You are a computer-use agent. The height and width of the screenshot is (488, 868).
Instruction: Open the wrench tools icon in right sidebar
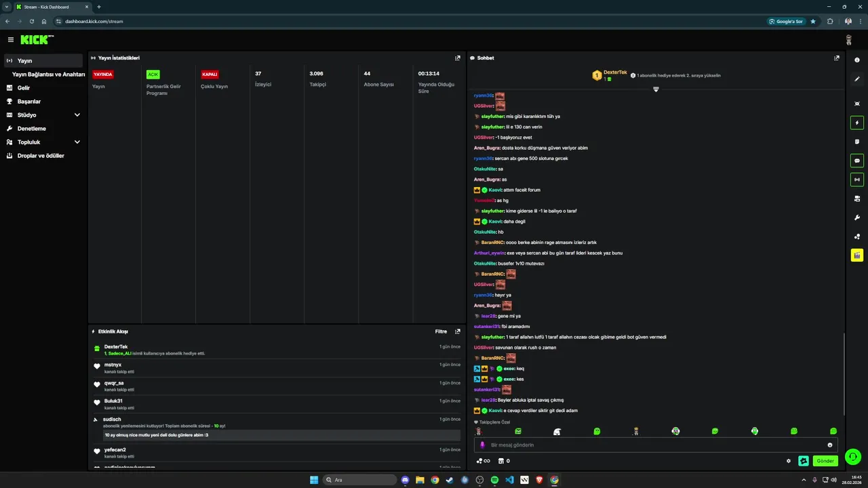pyautogui.click(x=857, y=218)
